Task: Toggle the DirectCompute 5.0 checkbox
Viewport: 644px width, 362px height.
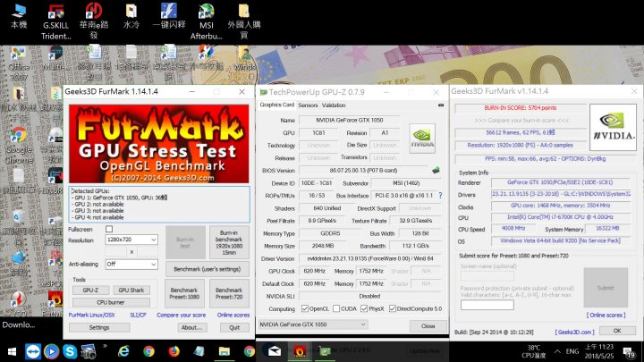Action: (x=393, y=308)
